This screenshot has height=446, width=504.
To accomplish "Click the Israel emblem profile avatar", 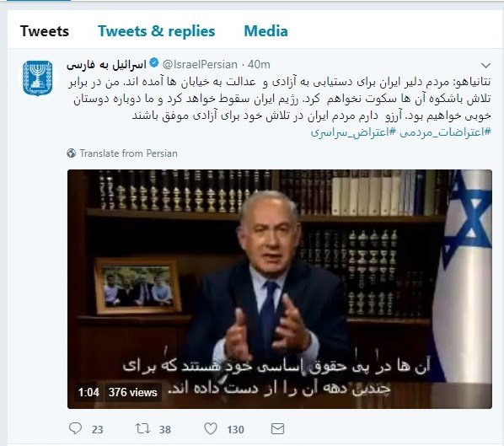I will click(x=38, y=78).
